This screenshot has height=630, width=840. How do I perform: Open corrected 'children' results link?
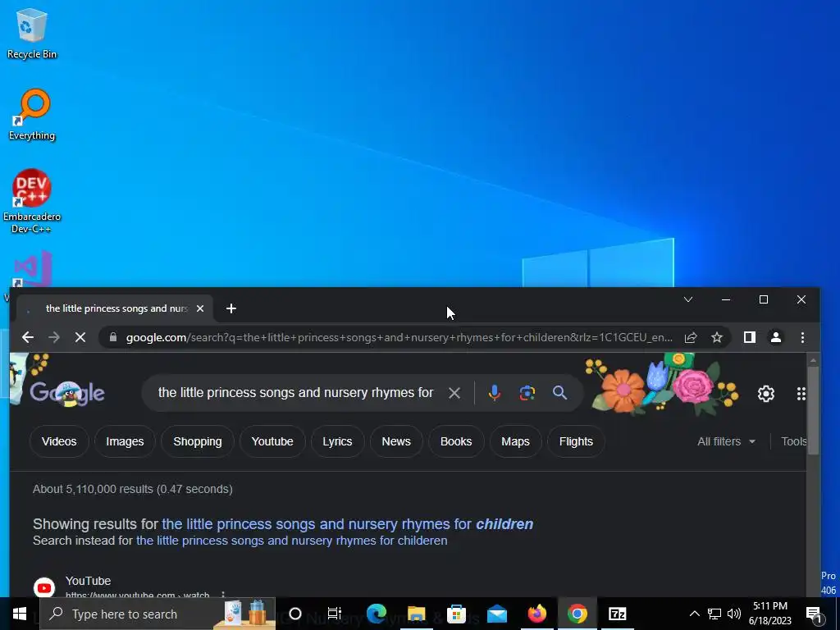coord(348,524)
